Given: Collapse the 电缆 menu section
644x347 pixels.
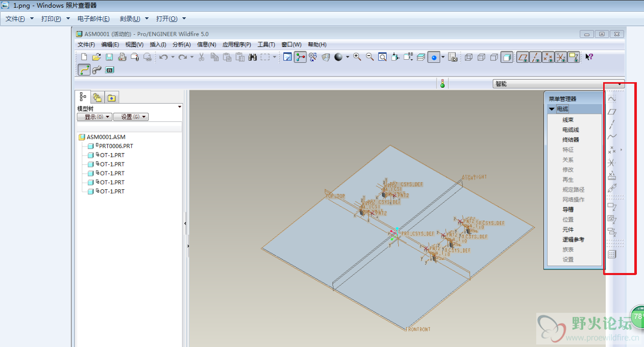Looking at the screenshot, I should coord(552,109).
